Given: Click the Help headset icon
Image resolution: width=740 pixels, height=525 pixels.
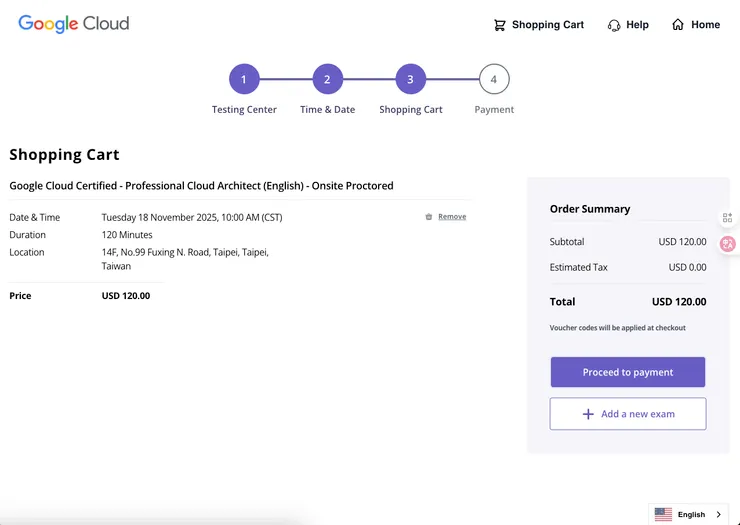Looking at the screenshot, I should tap(614, 25).
